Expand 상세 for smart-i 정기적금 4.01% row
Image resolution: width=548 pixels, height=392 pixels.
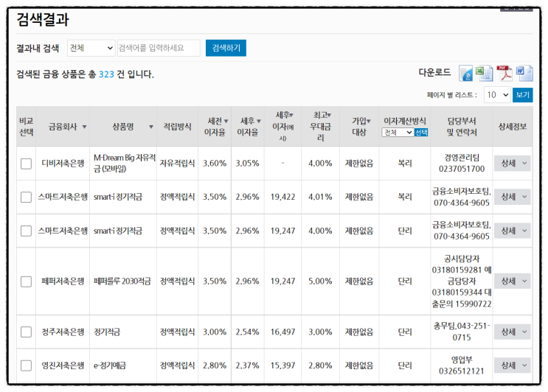pyautogui.click(x=513, y=197)
